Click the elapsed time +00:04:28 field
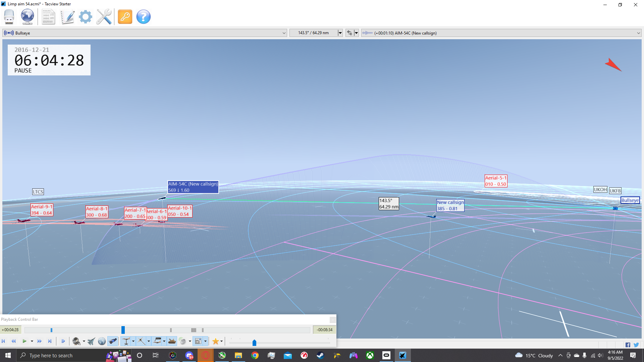Viewport: 644px width, 362px height. 10,330
